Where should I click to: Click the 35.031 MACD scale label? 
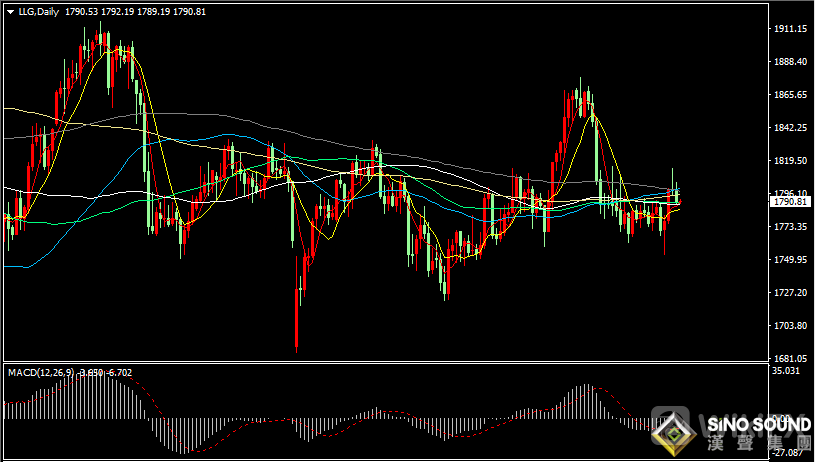pos(790,371)
